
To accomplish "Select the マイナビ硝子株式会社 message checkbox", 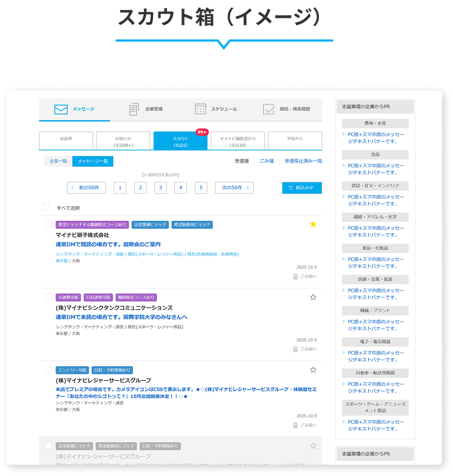I will (x=48, y=224).
